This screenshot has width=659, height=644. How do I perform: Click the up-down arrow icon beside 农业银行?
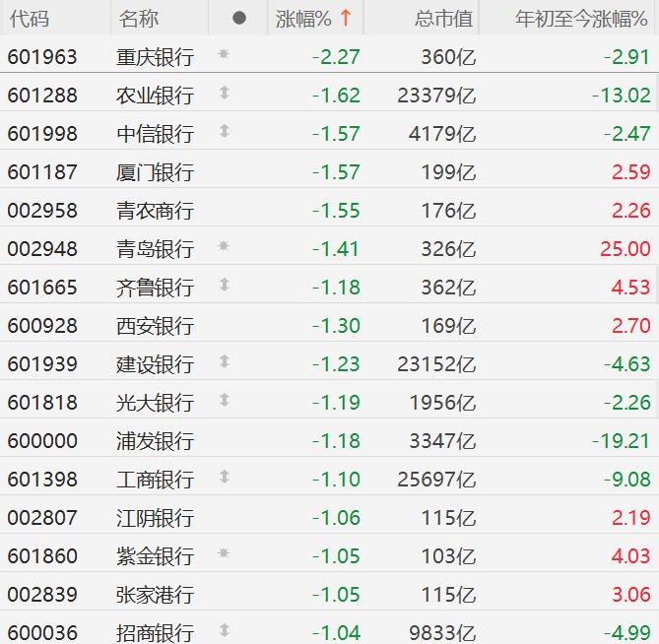(x=224, y=94)
